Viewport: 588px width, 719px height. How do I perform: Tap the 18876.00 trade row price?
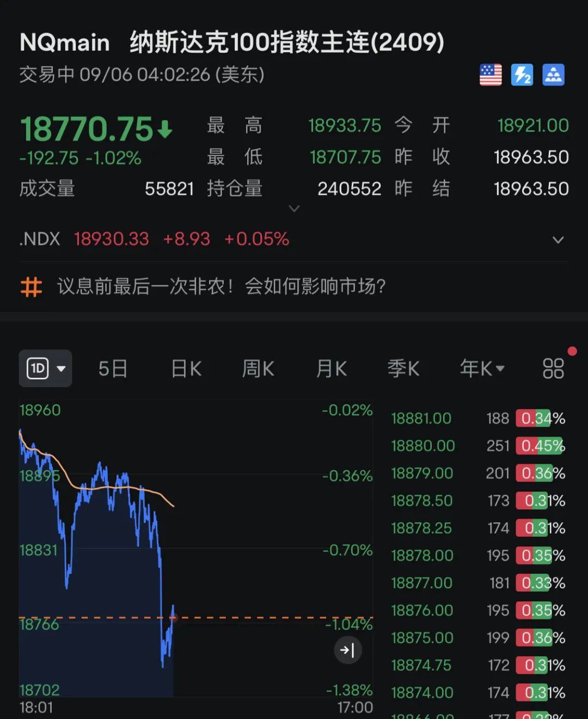422,610
